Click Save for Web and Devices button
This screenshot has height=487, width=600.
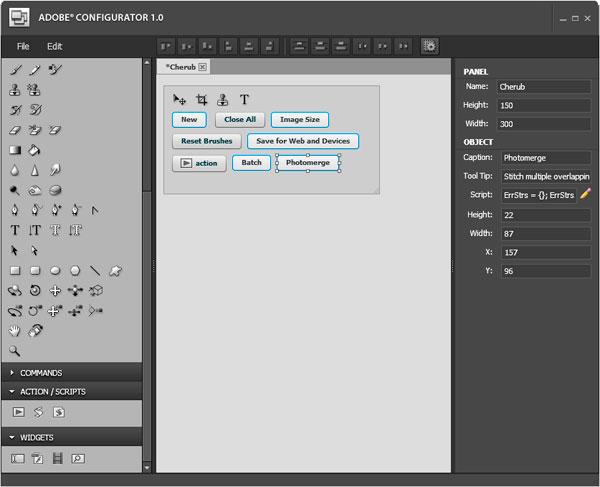click(303, 141)
